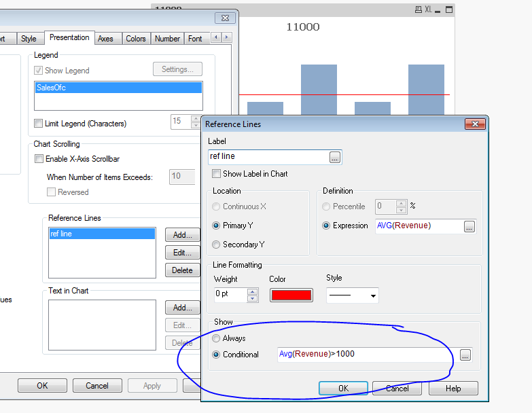Viewport: 532px width, 413px height.
Task: Add new Text in Chart
Action: click(x=183, y=308)
